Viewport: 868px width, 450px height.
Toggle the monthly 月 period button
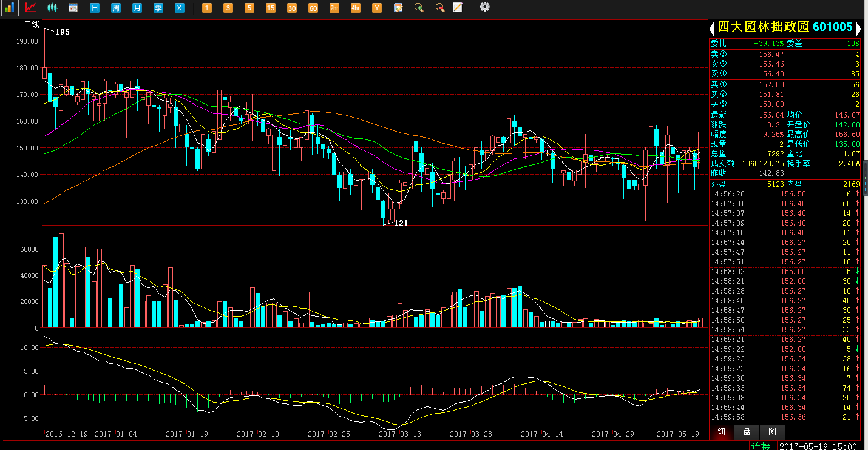[x=137, y=8]
